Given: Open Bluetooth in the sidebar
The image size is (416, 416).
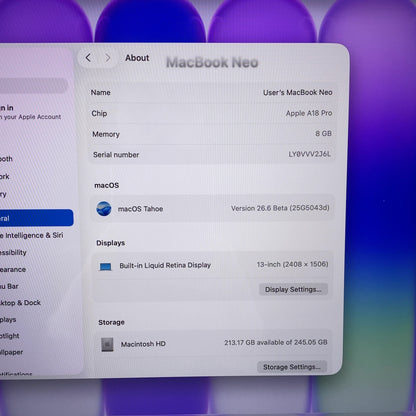Looking at the screenshot, I should (6, 159).
